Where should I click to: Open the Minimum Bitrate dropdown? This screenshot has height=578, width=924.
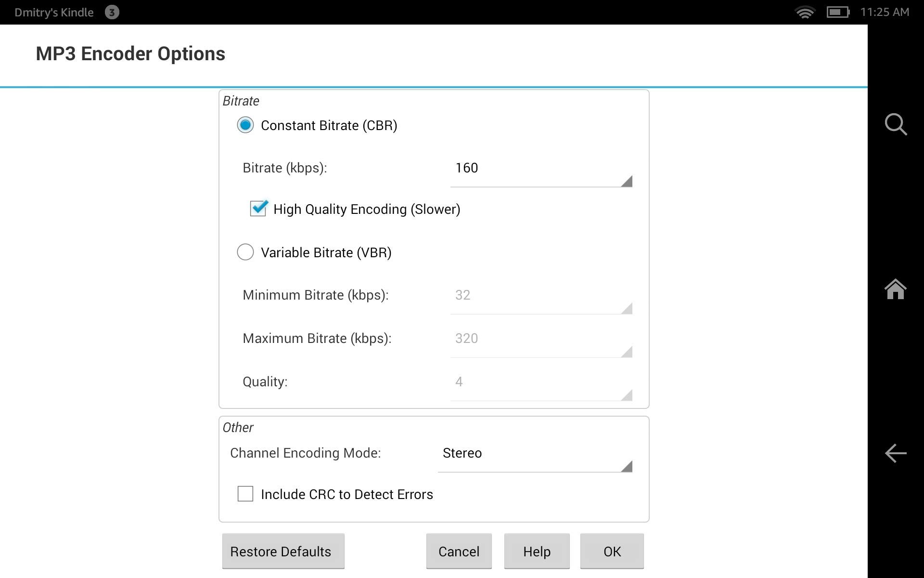tap(541, 299)
